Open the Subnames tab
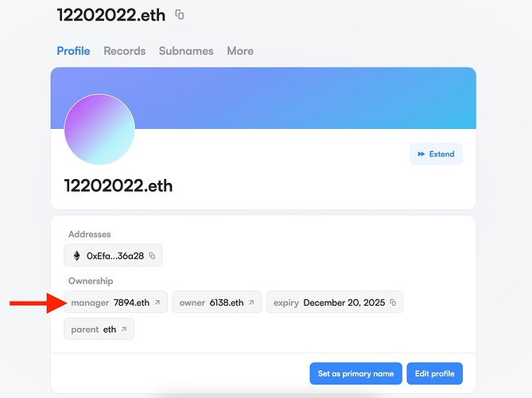This screenshot has height=398, width=532. pyautogui.click(x=186, y=51)
